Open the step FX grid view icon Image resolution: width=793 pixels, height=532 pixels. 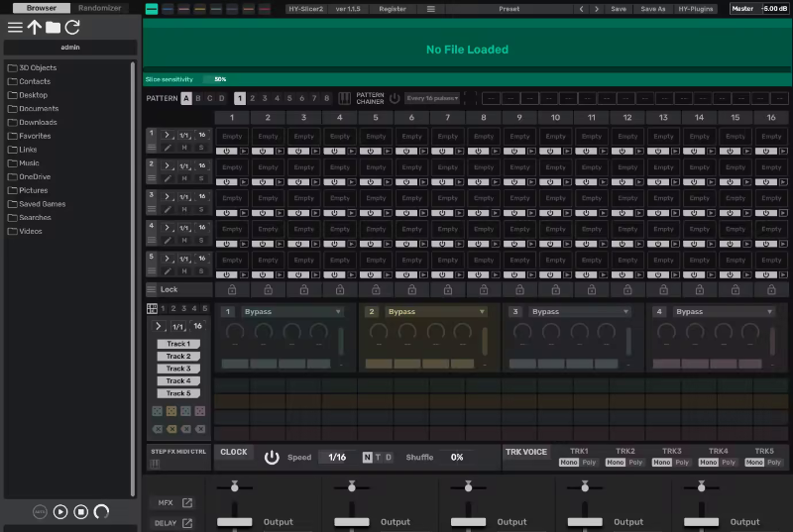tap(152, 309)
